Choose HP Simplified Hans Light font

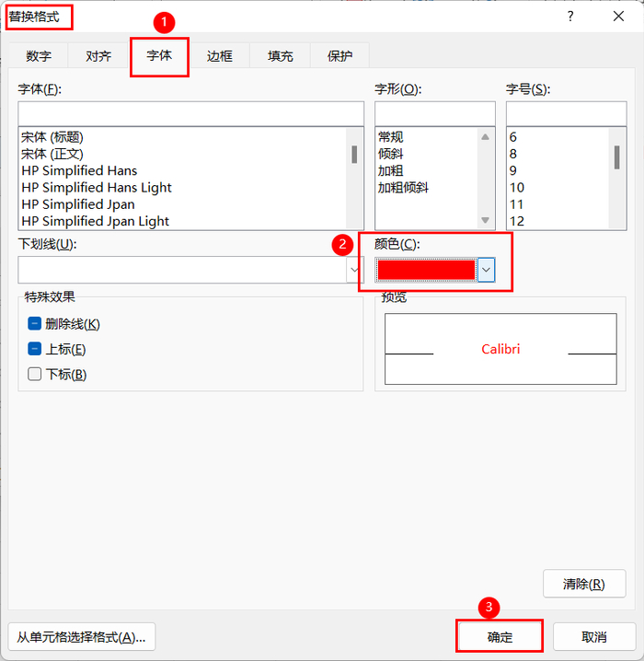97,188
